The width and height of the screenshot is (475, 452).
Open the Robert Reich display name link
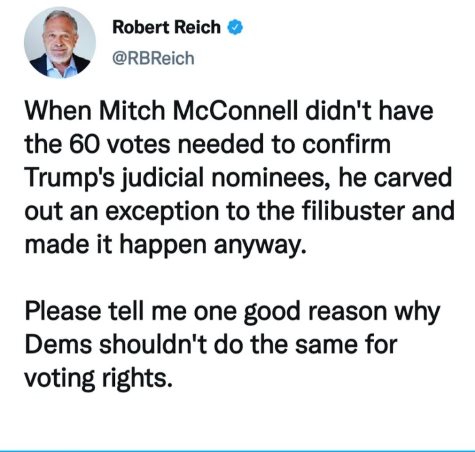pyautogui.click(x=166, y=27)
